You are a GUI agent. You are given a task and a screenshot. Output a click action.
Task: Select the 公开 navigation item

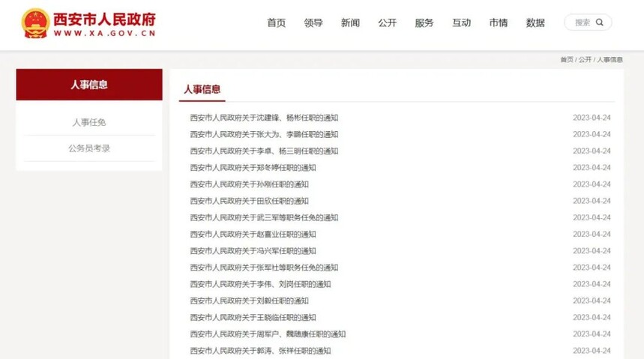(x=387, y=22)
